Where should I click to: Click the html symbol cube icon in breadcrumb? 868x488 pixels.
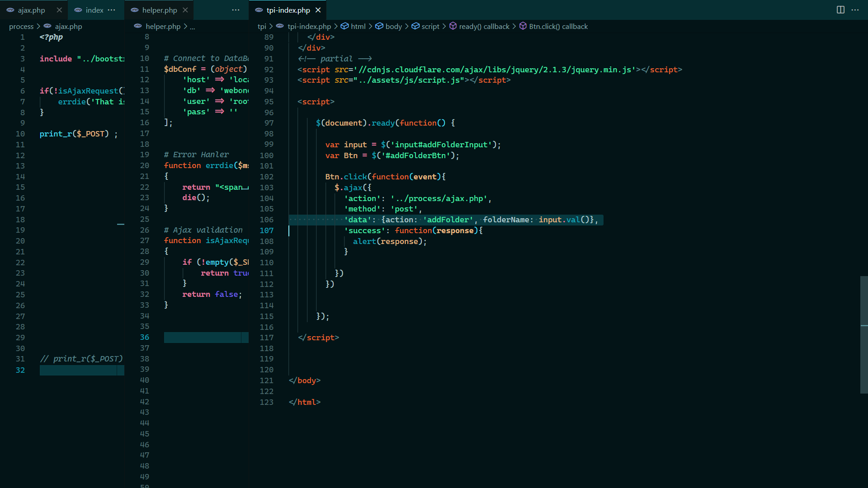[x=344, y=26]
